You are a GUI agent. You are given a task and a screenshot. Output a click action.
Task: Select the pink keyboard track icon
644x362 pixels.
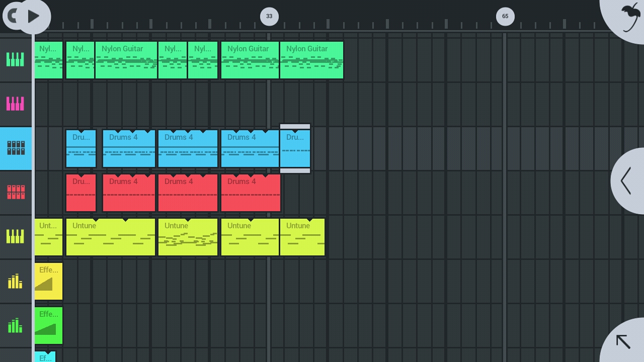point(15,104)
